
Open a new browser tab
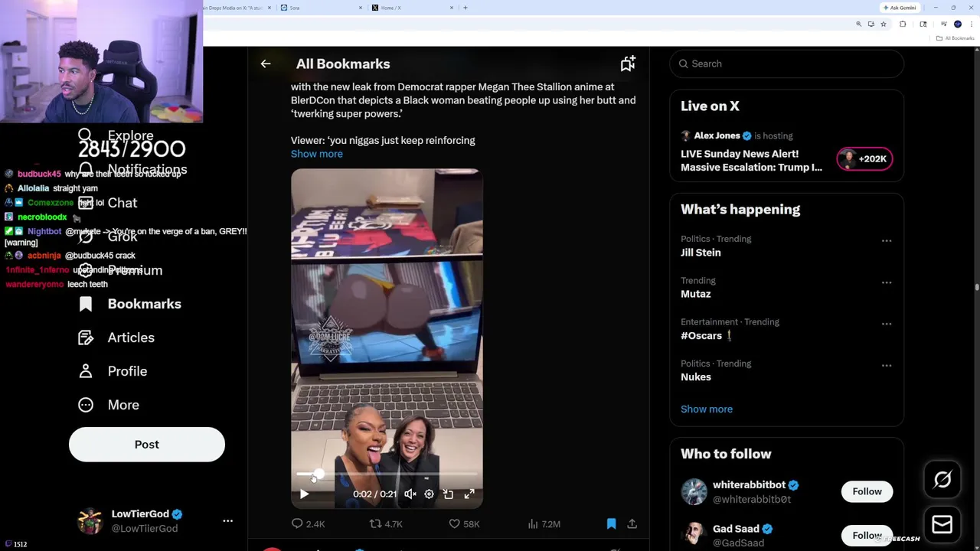[x=465, y=8]
